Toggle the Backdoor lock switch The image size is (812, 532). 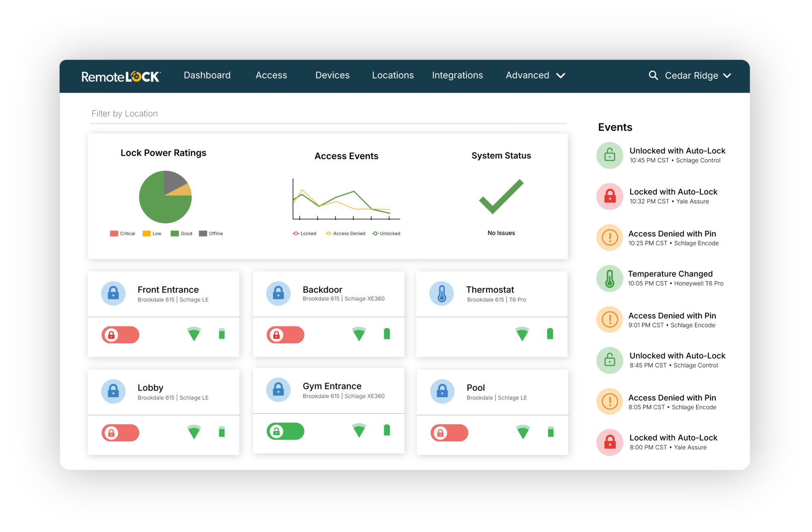[x=285, y=335]
